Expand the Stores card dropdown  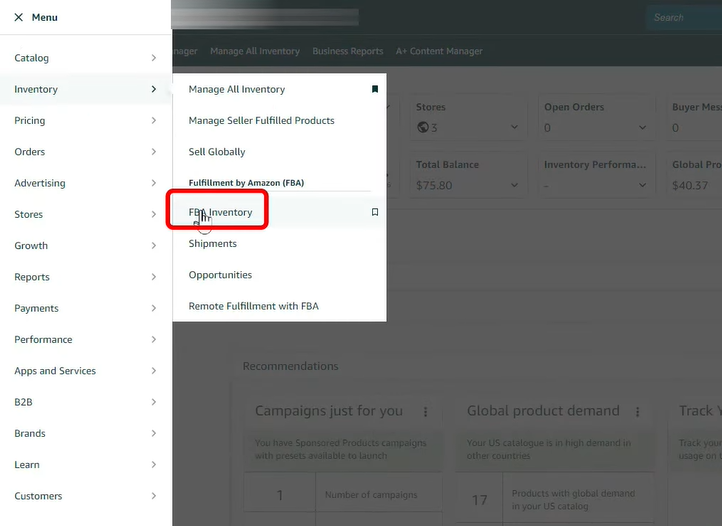514,127
